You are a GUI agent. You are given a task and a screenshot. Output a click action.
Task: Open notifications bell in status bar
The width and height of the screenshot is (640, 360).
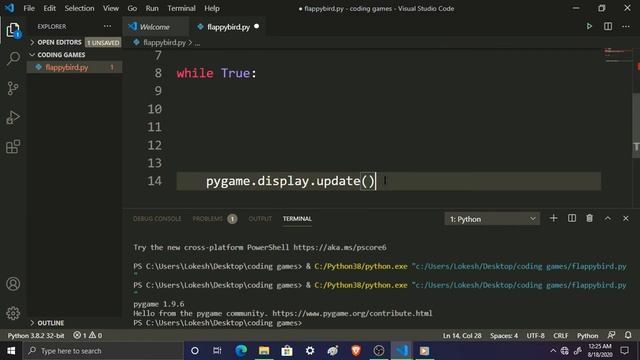[x=628, y=335]
